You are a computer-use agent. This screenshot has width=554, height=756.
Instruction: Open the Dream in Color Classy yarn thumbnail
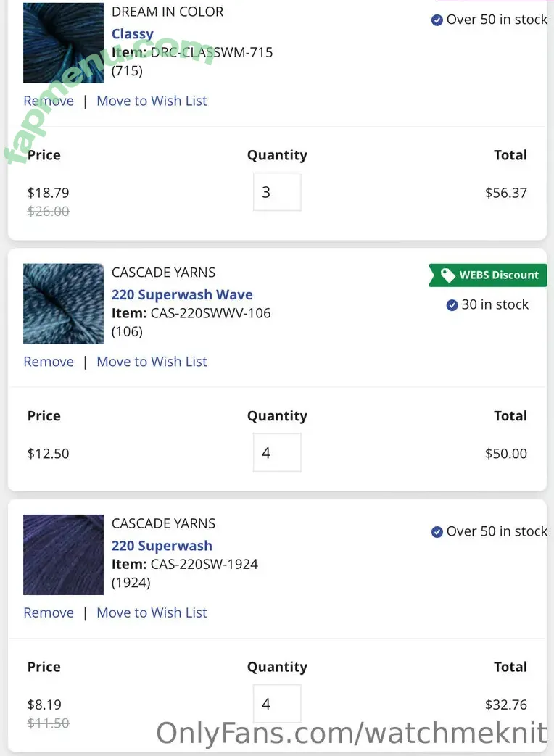click(63, 43)
